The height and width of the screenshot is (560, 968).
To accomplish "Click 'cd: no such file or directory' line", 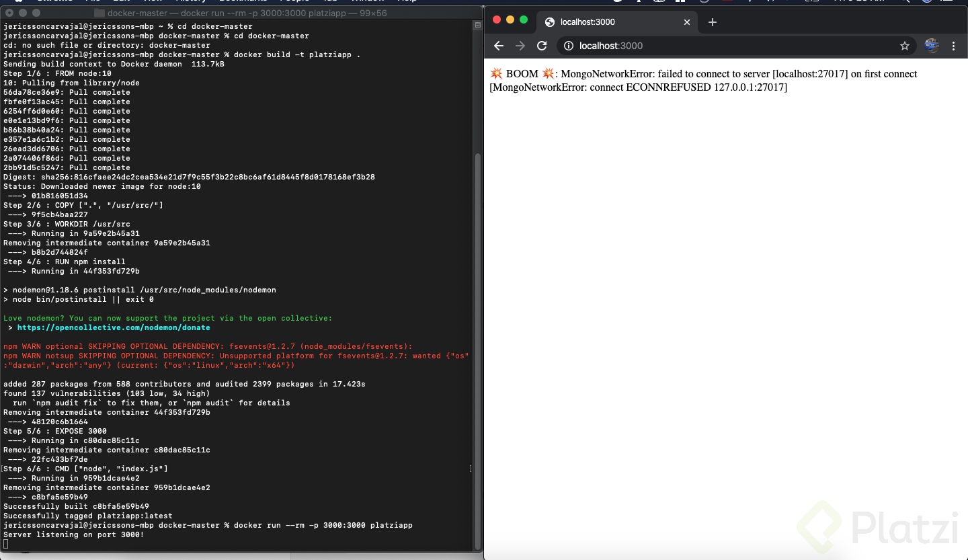I will pyautogui.click(x=107, y=45).
